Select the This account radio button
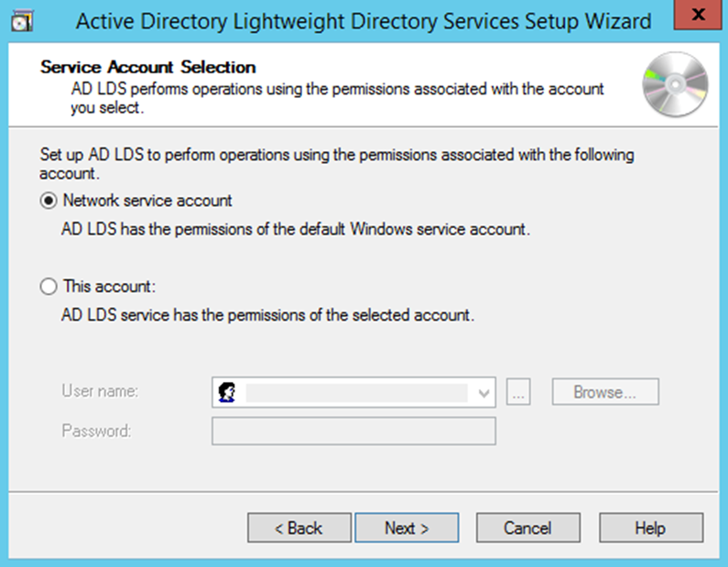This screenshot has height=567, width=728. point(49,287)
